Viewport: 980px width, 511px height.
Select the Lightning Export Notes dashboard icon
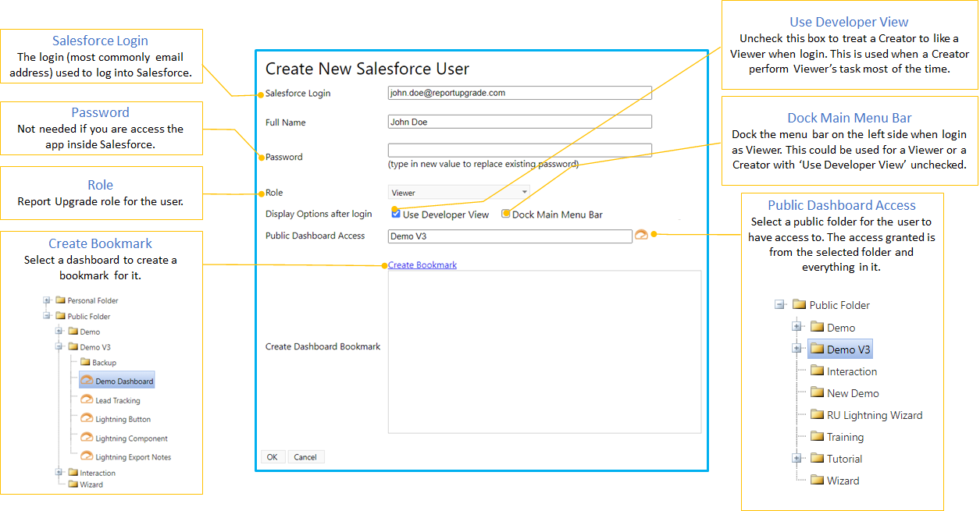(x=87, y=456)
